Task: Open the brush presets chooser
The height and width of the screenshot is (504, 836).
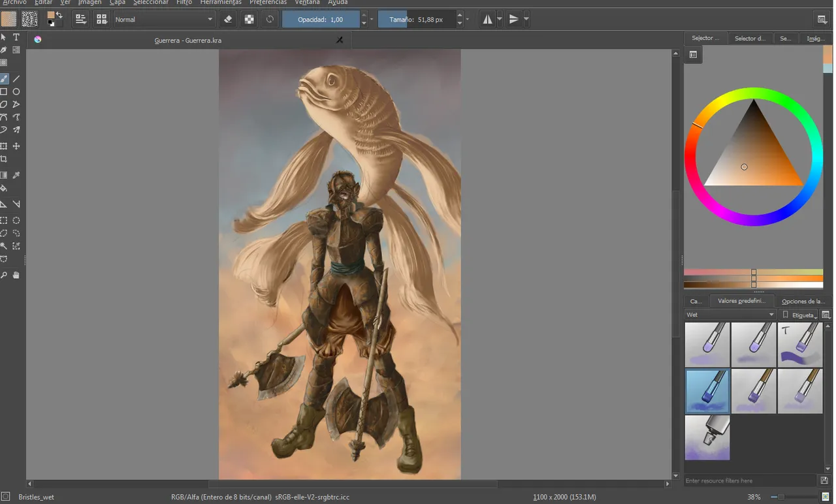Action: point(102,20)
